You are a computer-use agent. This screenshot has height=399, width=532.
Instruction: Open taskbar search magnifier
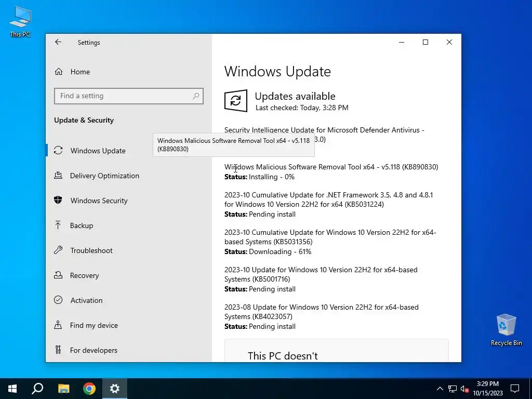(x=37, y=389)
